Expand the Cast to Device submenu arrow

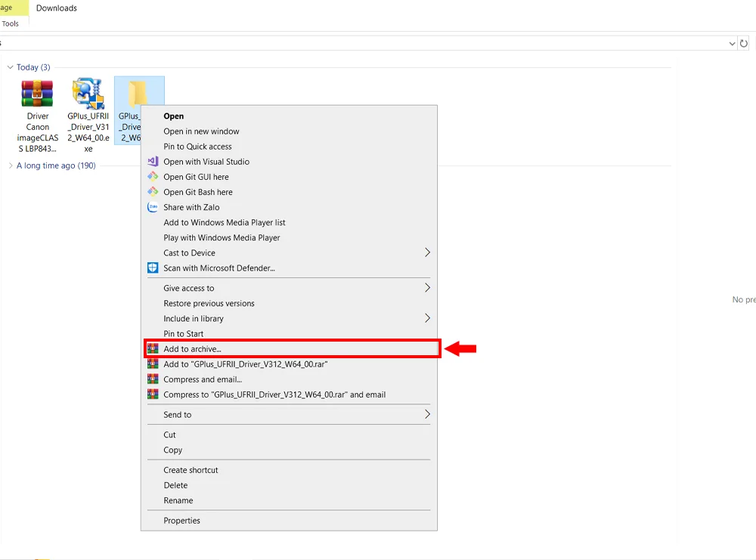427,252
